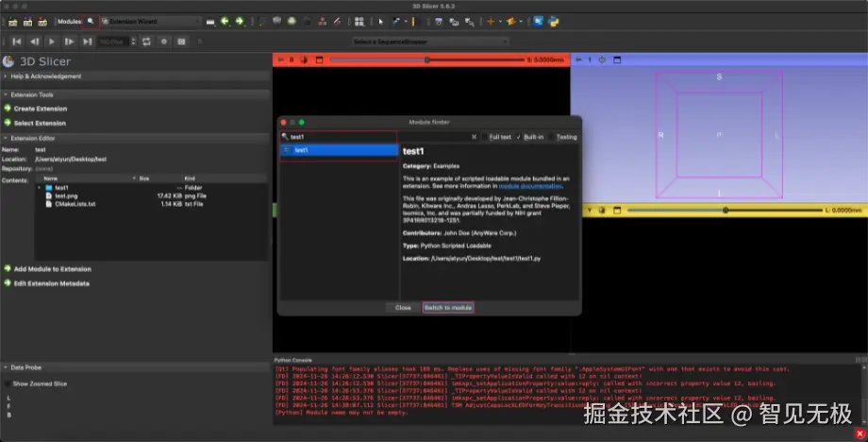The image size is (868, 442).
Task: Step to previous sequence frame
Action: (x=34, y=42)
